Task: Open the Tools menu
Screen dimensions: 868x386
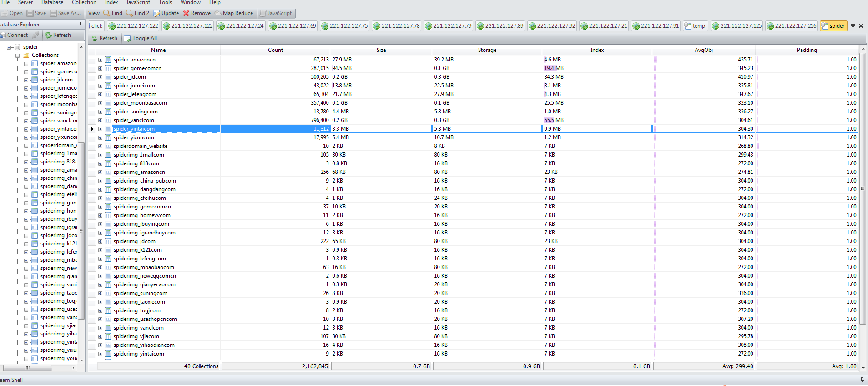Action: click(x=165, y=2)
